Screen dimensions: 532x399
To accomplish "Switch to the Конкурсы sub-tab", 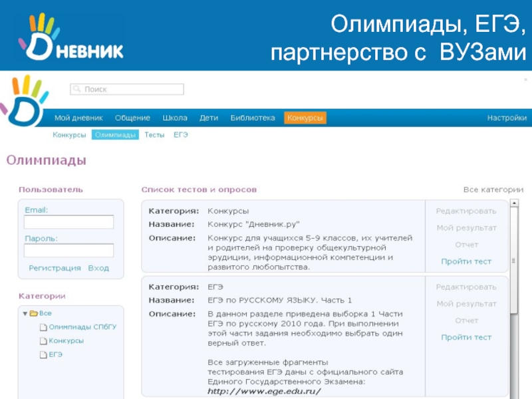I will click(x=69, y=135).
